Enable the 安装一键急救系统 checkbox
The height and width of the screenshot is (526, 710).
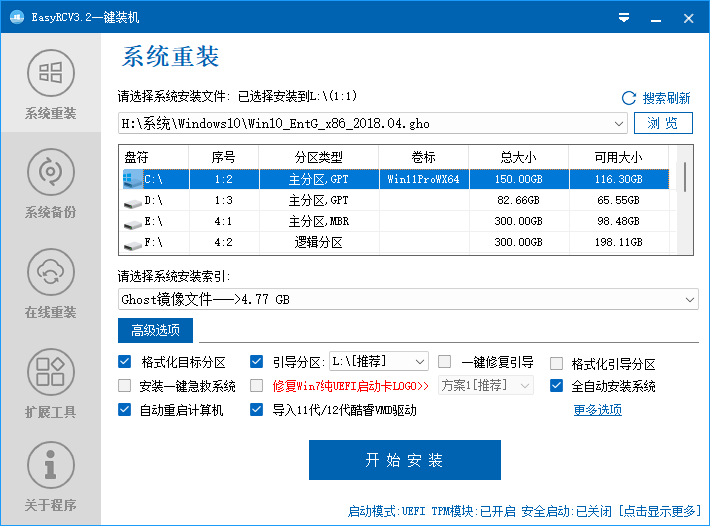point(125,386)
